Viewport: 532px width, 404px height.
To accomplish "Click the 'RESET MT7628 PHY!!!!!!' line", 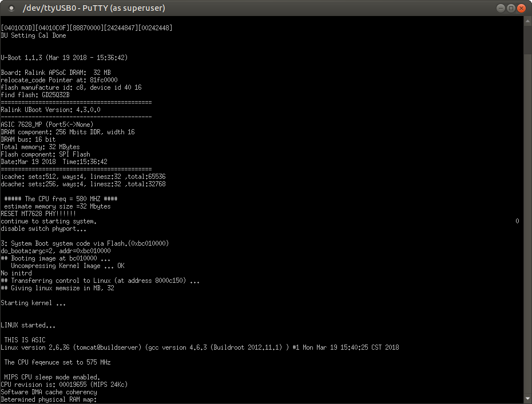I will click(x=38, y=214).
